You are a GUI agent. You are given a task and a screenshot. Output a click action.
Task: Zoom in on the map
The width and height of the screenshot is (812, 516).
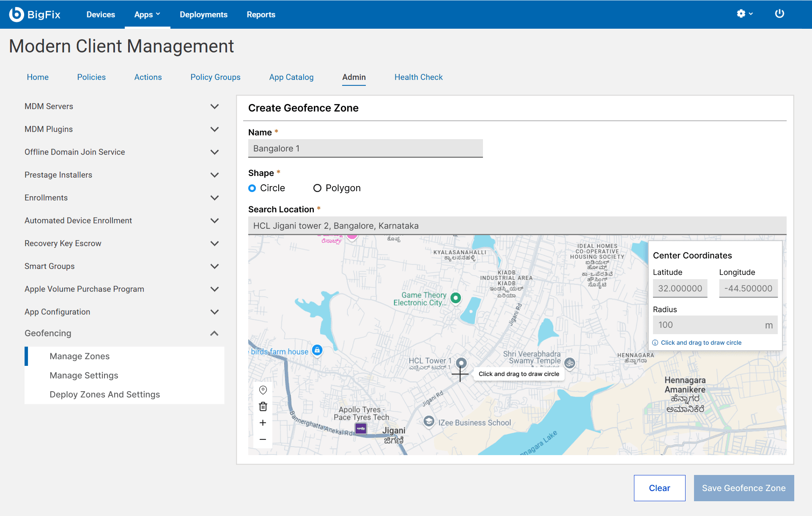263,423
